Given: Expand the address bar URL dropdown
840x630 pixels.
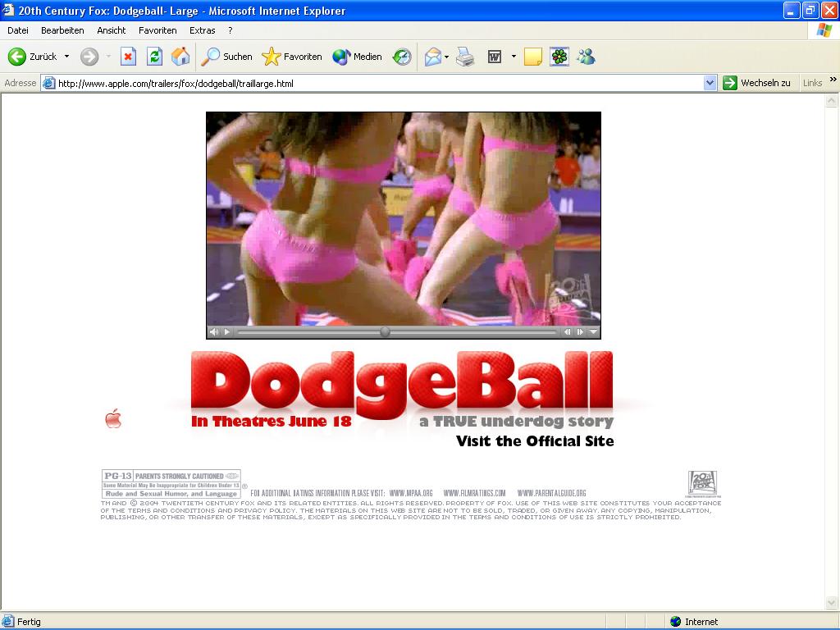Looking at the screenshot, I should pyautogui.click(x=710, y=83).
